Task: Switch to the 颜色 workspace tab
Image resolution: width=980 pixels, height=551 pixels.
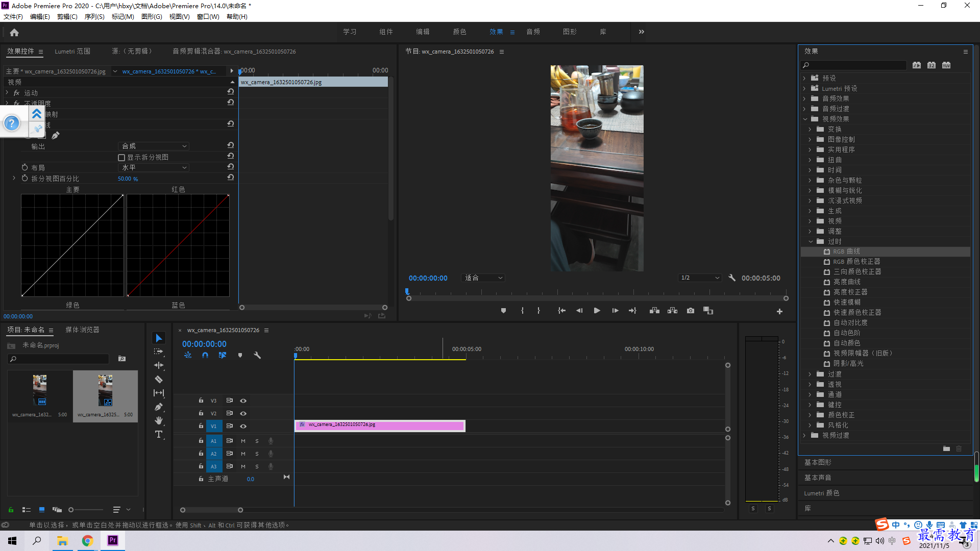Action: coord(459,32)
